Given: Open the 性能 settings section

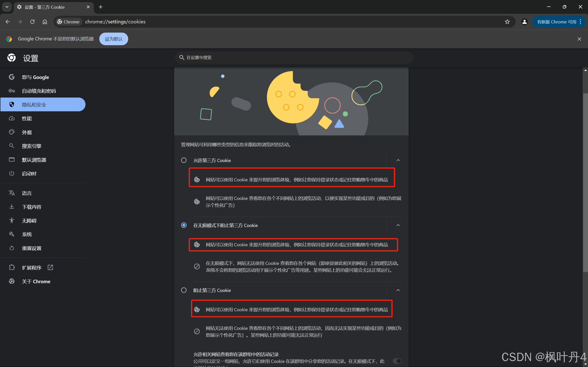Looking at the screenshot, I should pos(27,118).
